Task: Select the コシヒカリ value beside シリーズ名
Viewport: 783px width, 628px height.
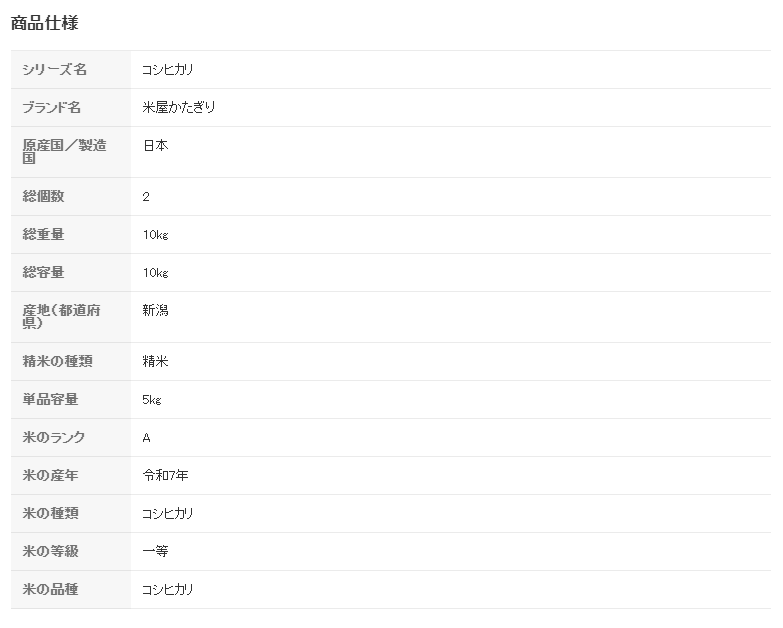Action: 168,70
